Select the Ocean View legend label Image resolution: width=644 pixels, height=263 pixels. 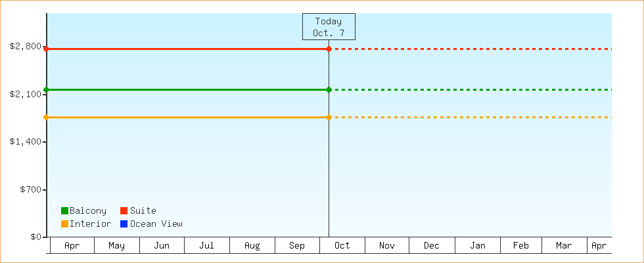pyautogui.click(x=156, y=224)
